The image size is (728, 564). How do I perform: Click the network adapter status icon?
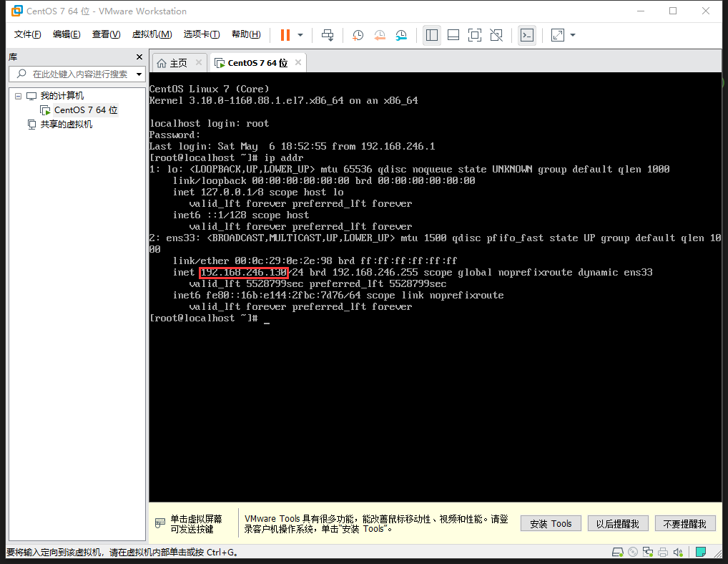(648, 552)
